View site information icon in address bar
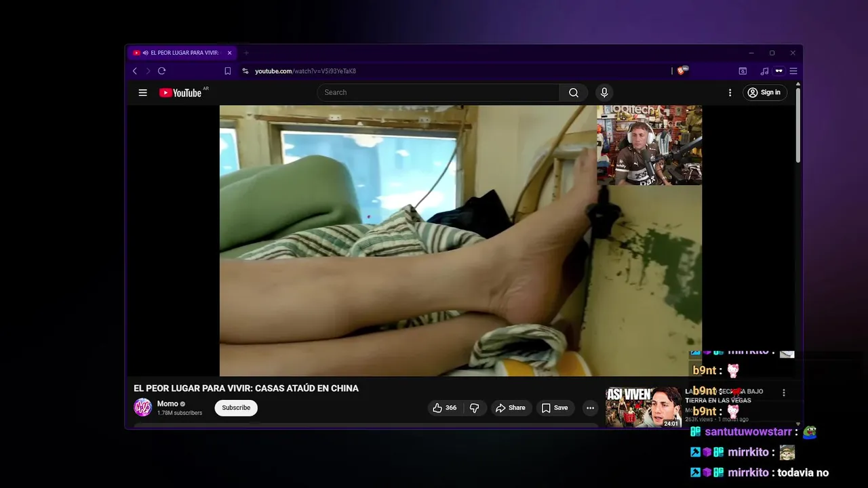 point(245,71)
